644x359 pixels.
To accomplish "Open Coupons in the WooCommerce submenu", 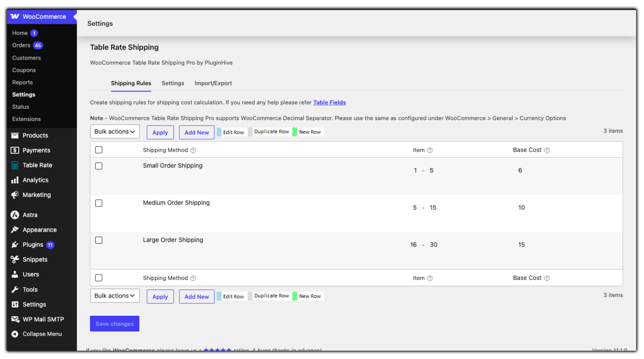I will click(x=24, y=70).
